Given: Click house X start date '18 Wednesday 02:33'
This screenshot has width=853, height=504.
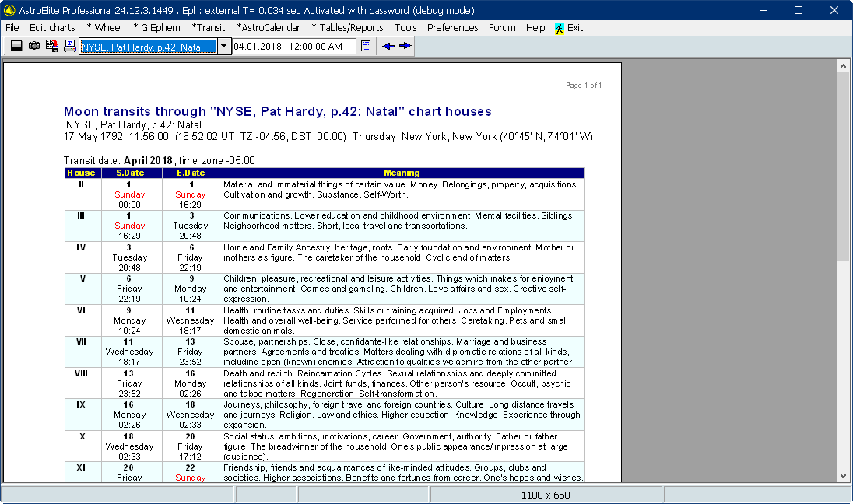Looking at the screenshot, I should click(x=129, y=446).
